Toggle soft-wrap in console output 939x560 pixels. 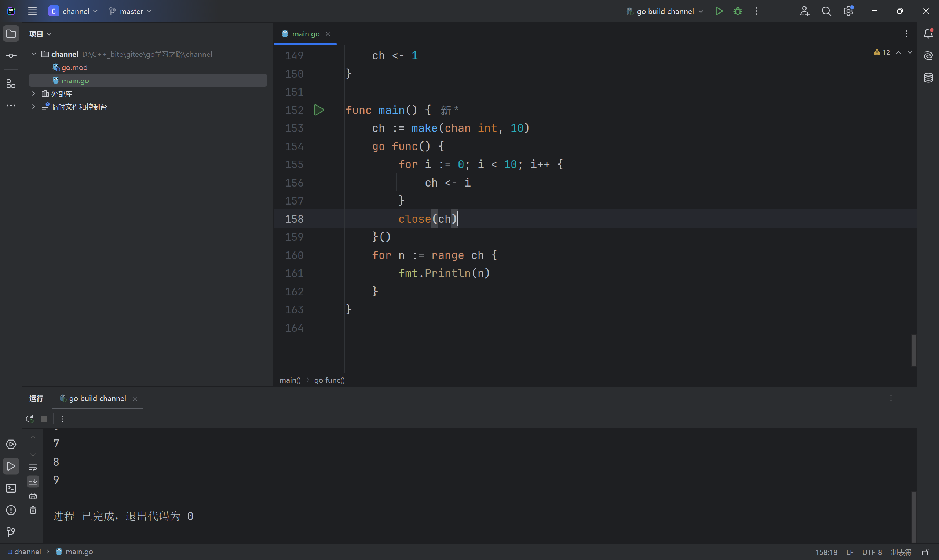[33, 468]
